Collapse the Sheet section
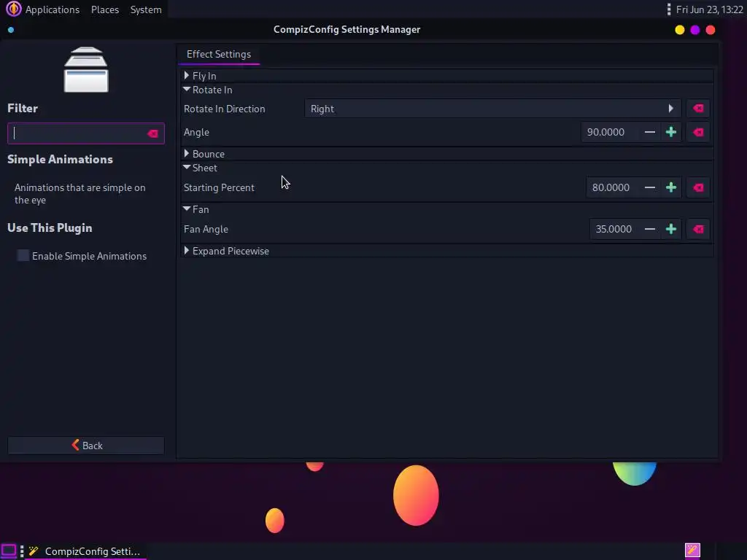Viewport: 747px width, 560px height. pos(187,168)
